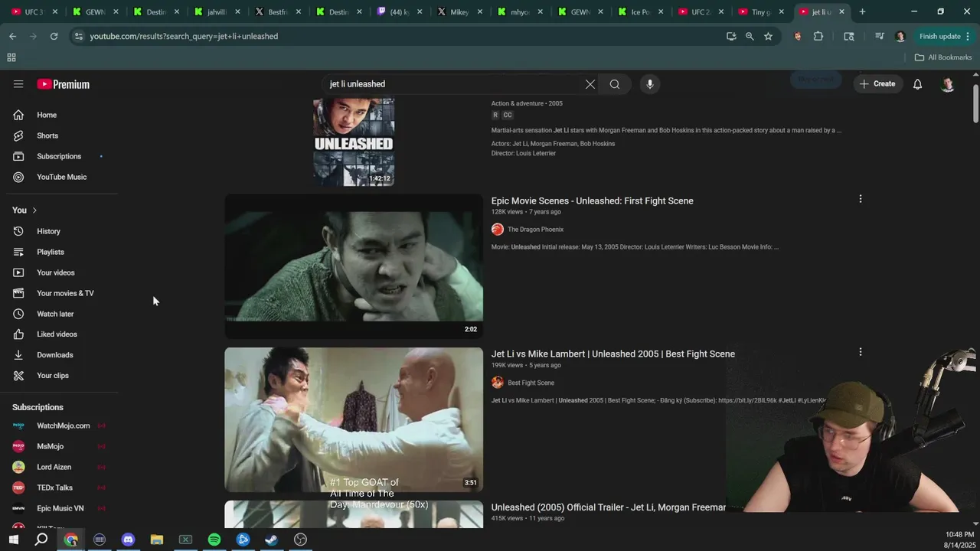
Task: Open Epic Movie Scenes - Unleashed title
Action: click(592, 201)
